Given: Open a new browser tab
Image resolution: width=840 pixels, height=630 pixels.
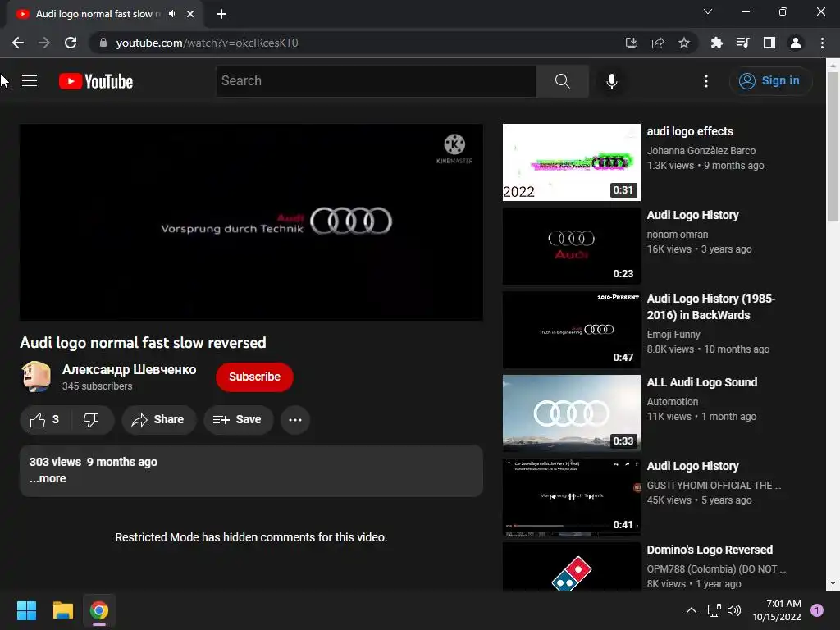Looking at the screenshot, I should (x=221, y=14).
